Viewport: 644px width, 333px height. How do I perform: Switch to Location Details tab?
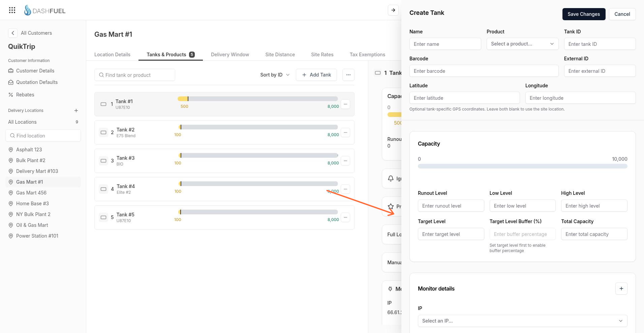(x=112, y=55)
